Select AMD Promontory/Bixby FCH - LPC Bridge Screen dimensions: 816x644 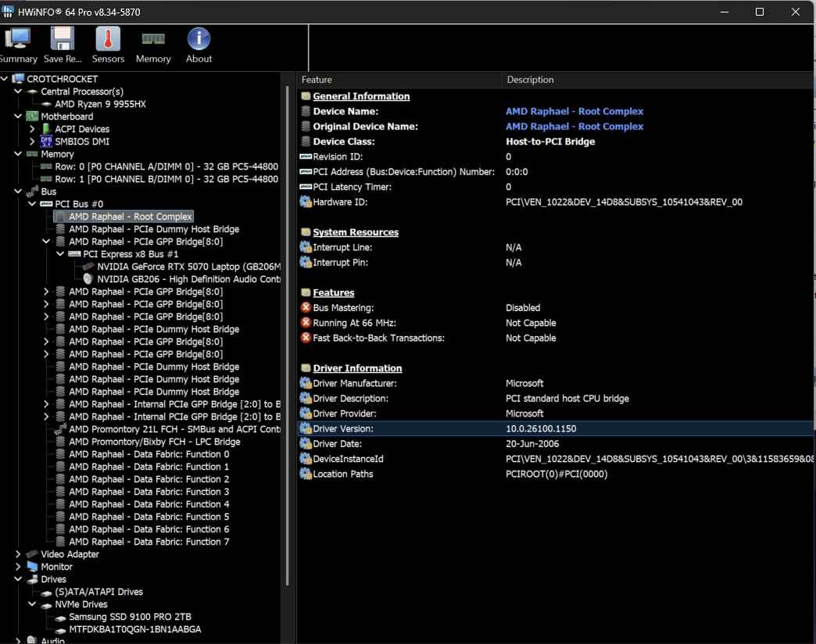tap(154, 442)
